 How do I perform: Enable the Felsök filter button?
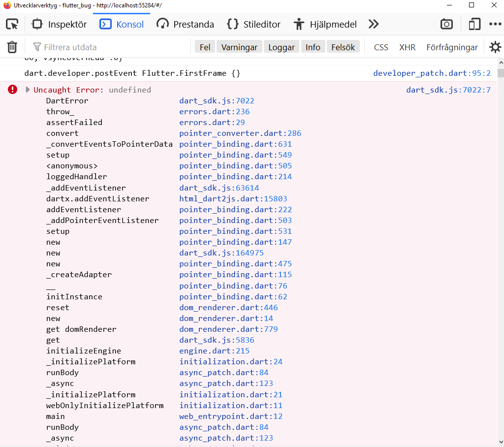(x=344, y=47)
